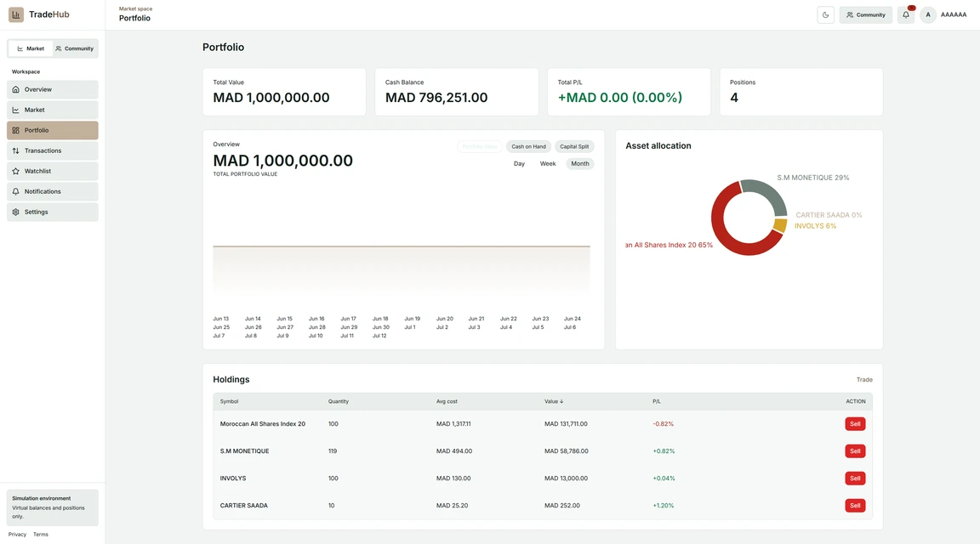
Task: Click the TradeHub logo icon
Action: 15,14
